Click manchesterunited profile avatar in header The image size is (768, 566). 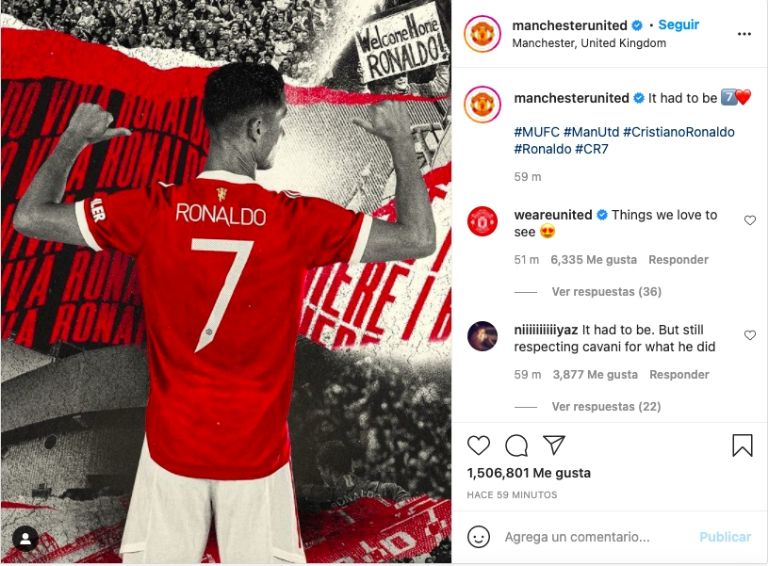(x=482, y=34)
